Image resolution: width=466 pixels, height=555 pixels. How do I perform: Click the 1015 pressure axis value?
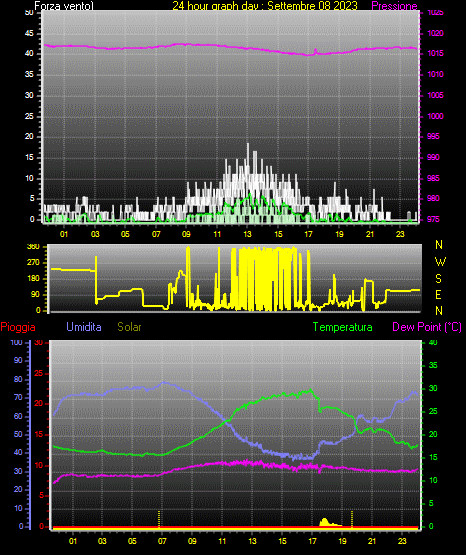tap(435, 53)
